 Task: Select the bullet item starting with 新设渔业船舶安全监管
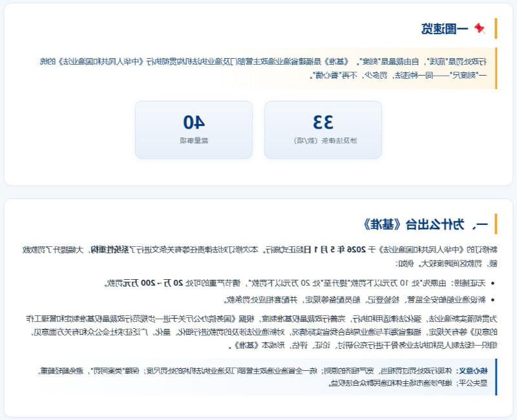[x=355, y=300]
